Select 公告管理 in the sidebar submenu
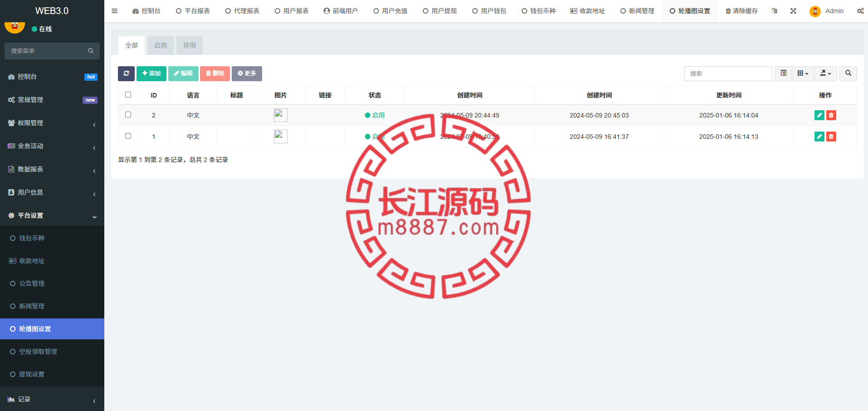Screen dimensions: 868x411 (x=52, y=284)
